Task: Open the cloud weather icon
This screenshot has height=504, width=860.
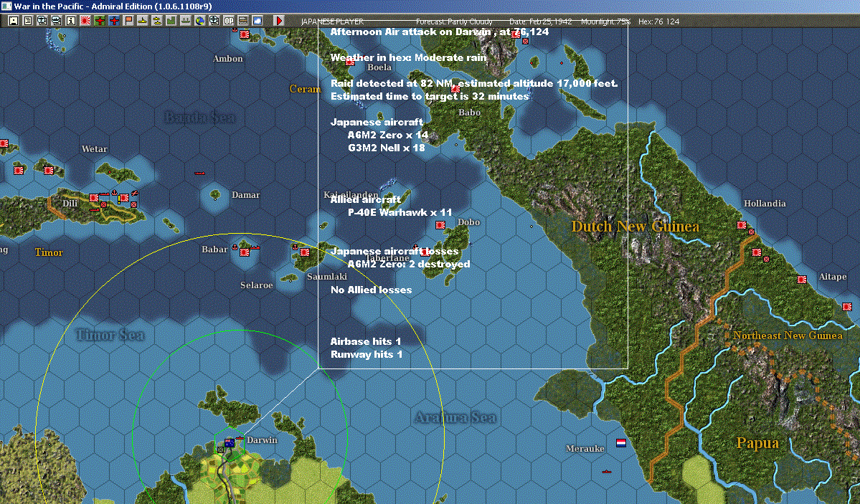Action: coord(257,21)
